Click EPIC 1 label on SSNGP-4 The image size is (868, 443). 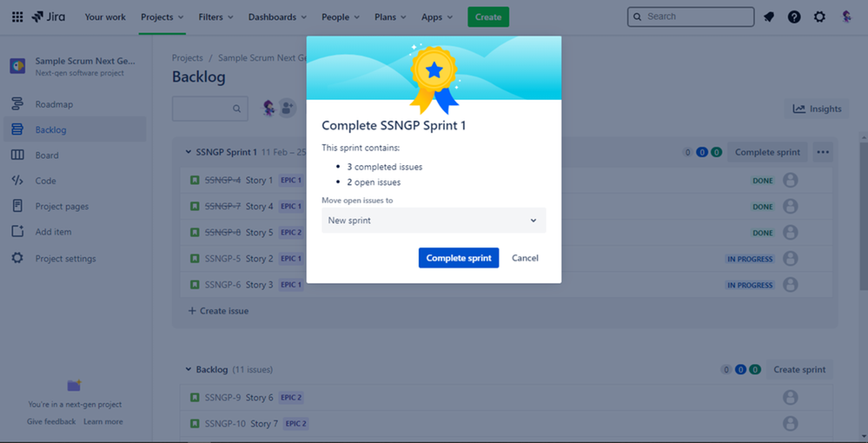pyautogui.click(x=291, y=181)
